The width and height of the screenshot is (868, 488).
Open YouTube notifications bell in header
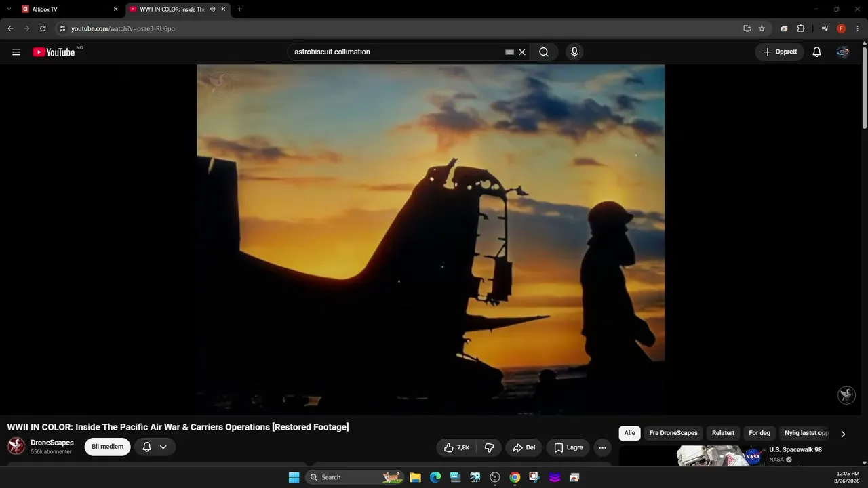pyautogui.click(x=817, y=52)
